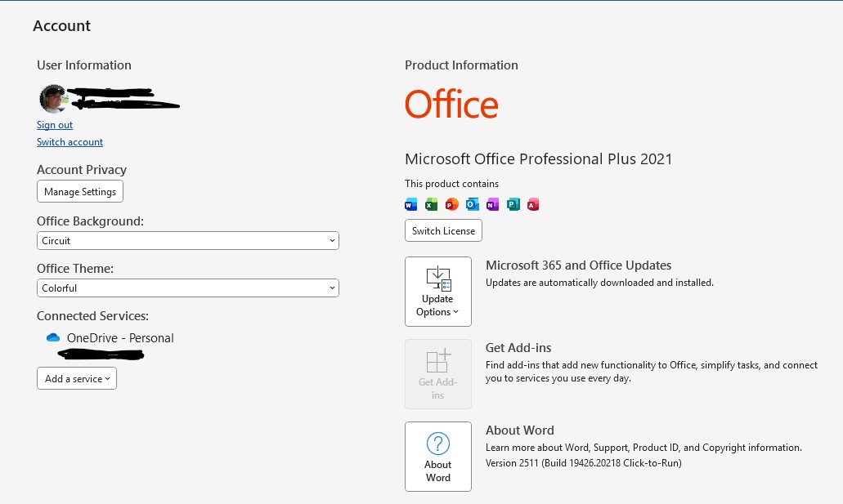The height and width of the screenshot is (504, 843).
Task: Click the user profile picture
Action: [x=54, y=99]
